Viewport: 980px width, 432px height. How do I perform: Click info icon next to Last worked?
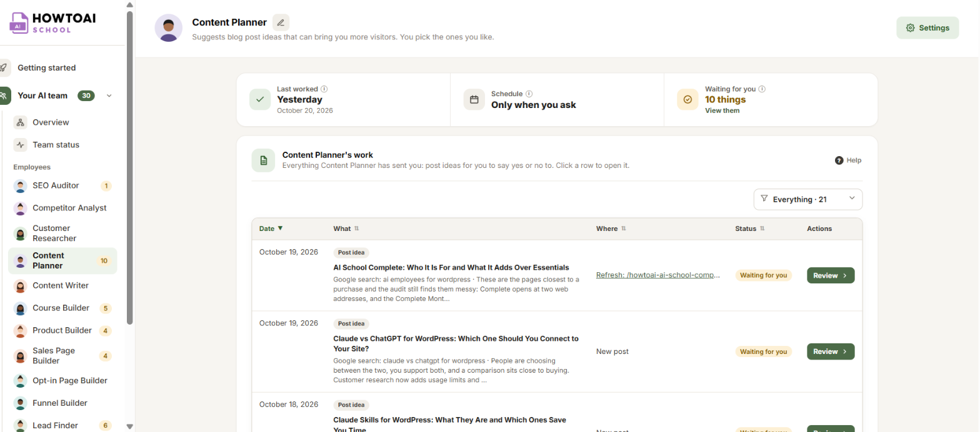(x=324, y=89)
